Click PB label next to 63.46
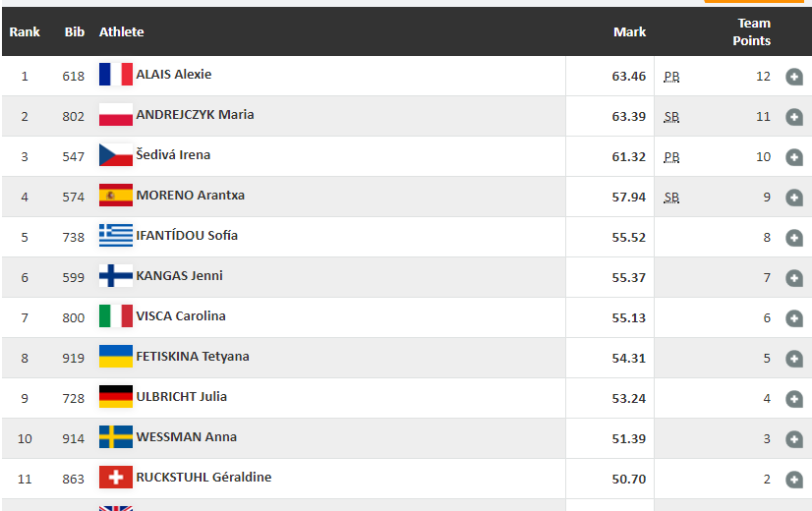 coord(671,77)
